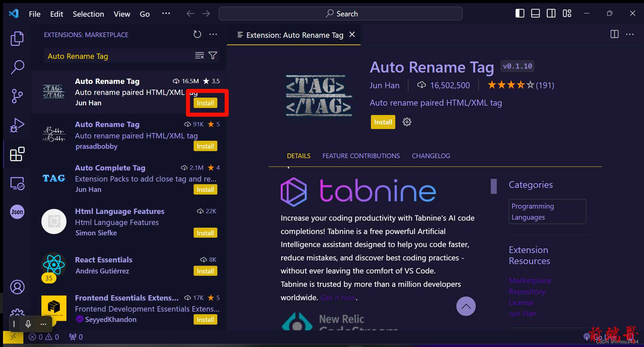Open the View menu

click(122, 14)
